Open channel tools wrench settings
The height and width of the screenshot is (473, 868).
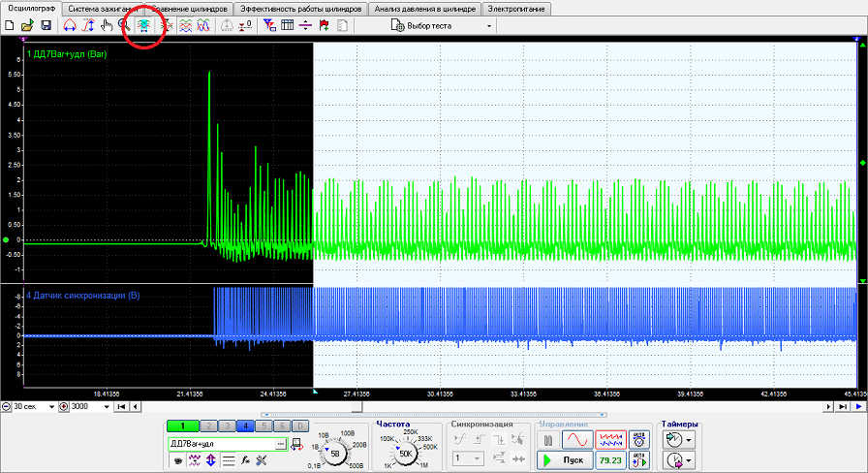(x=262, y=460)
